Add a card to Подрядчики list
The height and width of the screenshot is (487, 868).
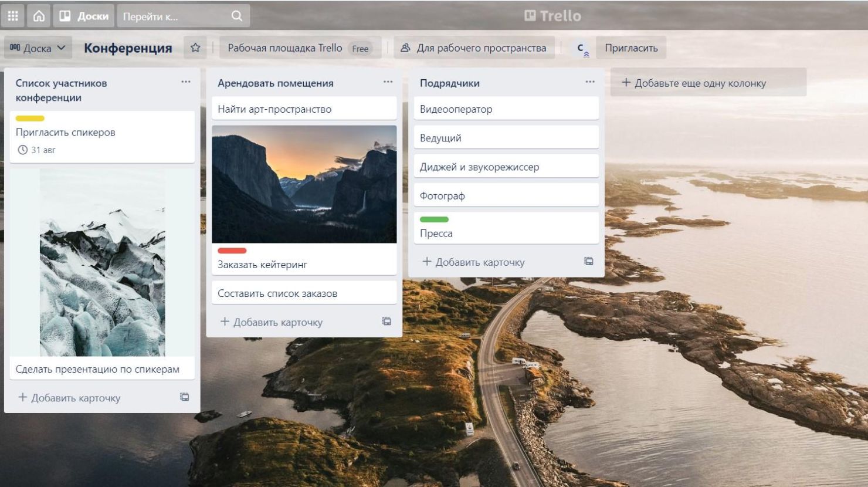[473, 262]
